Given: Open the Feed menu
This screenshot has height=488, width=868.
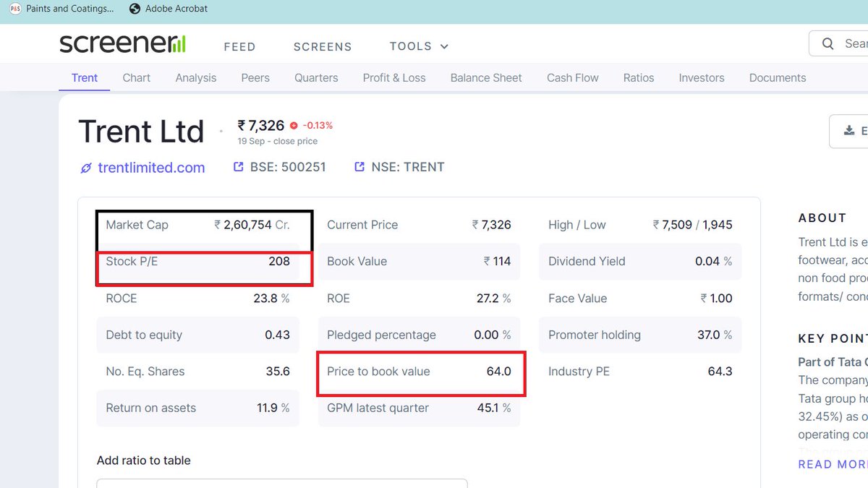Looking at the screenshot, I should click(239, 46).
